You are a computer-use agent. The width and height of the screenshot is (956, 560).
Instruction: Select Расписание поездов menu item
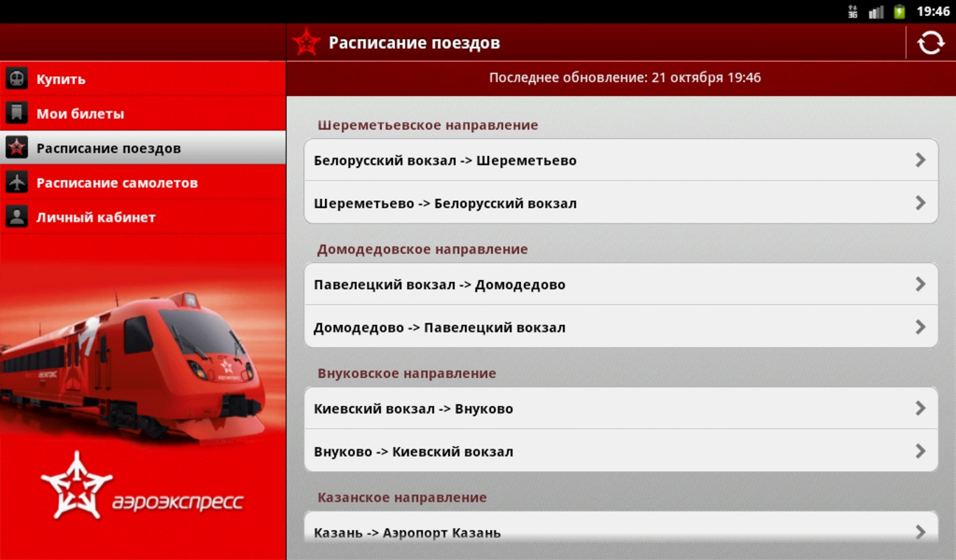143,148
